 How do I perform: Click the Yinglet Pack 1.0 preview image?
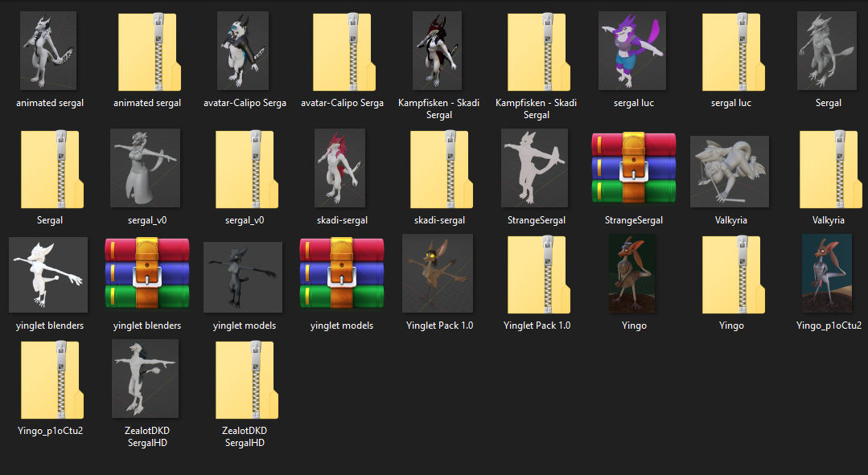pyautogui.click(x=438, y=273)
